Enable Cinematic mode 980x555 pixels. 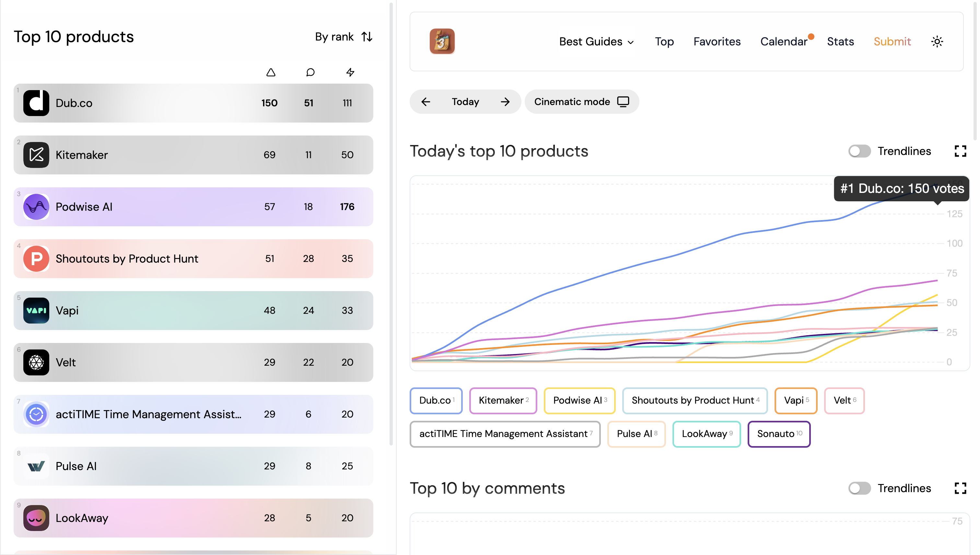[x=581, y=102]
